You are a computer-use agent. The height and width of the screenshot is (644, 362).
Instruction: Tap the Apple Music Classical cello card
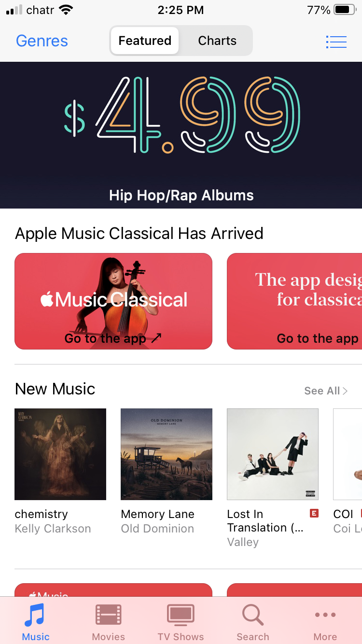113,301
